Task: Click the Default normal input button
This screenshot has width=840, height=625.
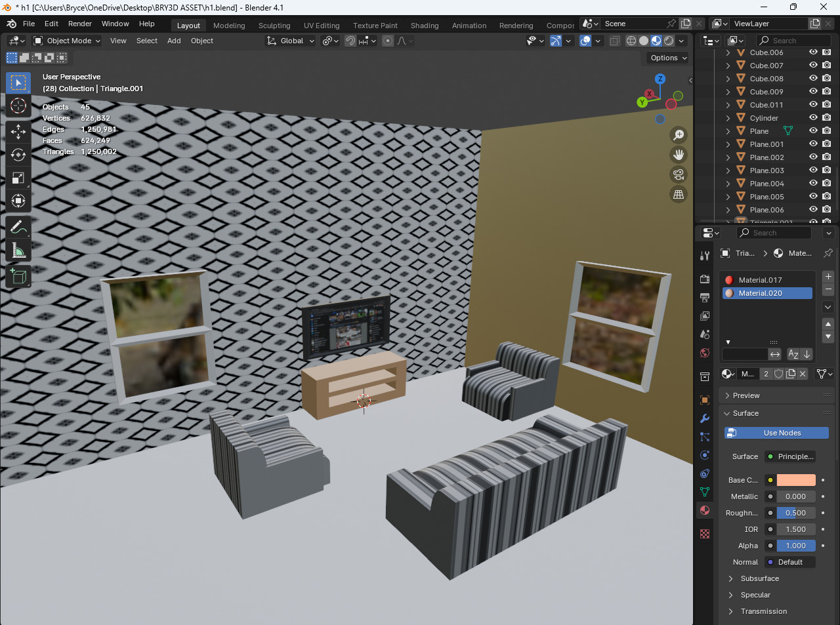Action: 790,562
